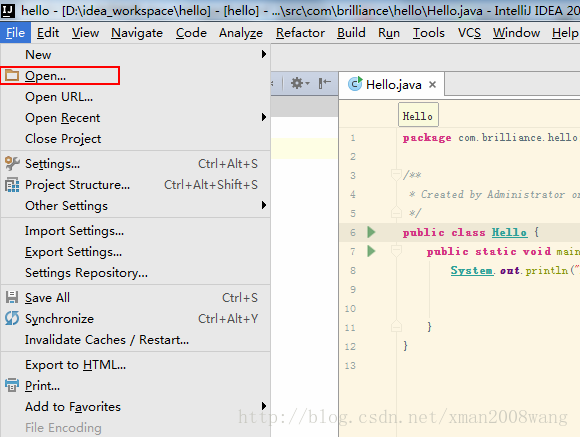
Task: Select Close Project menu entry
Action: [x=135, y=139]
